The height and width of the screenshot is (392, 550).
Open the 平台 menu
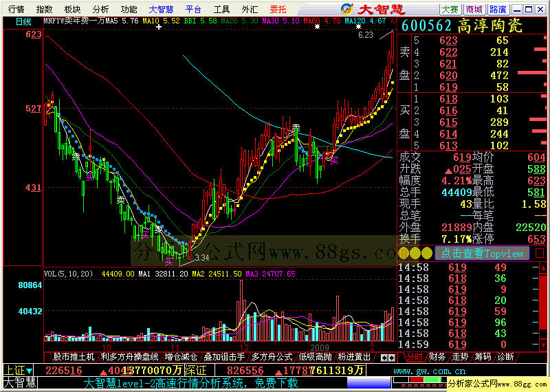(x=193, y=9)
